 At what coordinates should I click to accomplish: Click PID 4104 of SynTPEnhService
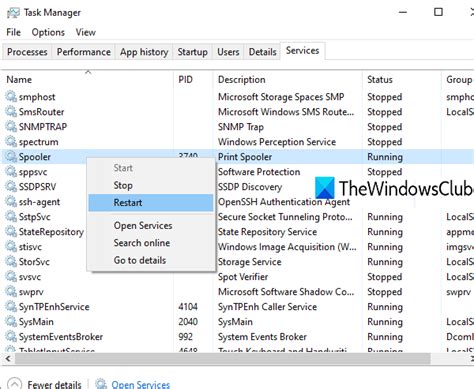click(x=188, y=307)
